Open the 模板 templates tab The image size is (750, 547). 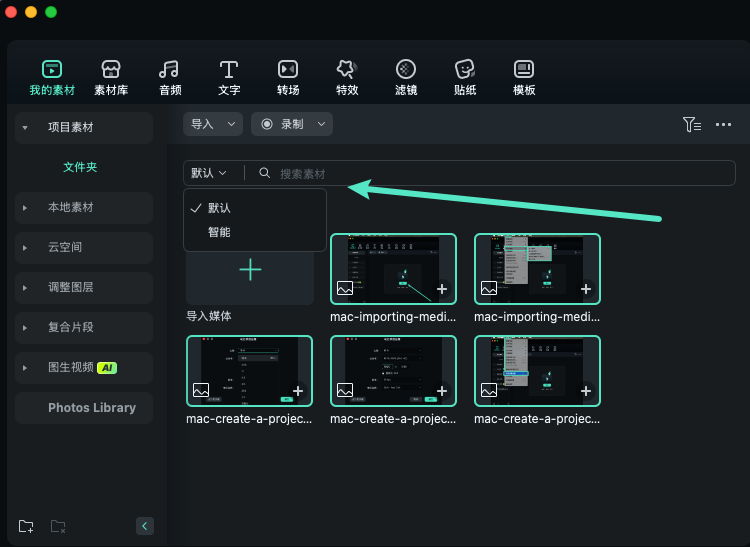[524, 77]
